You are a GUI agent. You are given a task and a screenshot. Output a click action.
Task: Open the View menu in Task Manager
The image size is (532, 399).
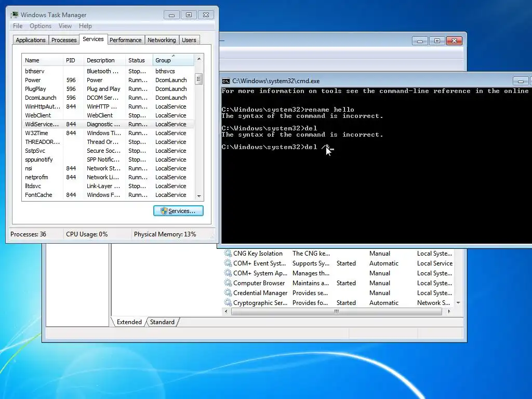[65, 26]
